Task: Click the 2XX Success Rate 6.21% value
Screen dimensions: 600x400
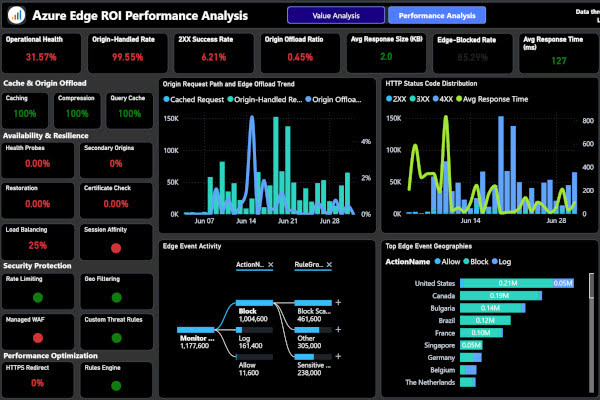Action: [214, 57]
